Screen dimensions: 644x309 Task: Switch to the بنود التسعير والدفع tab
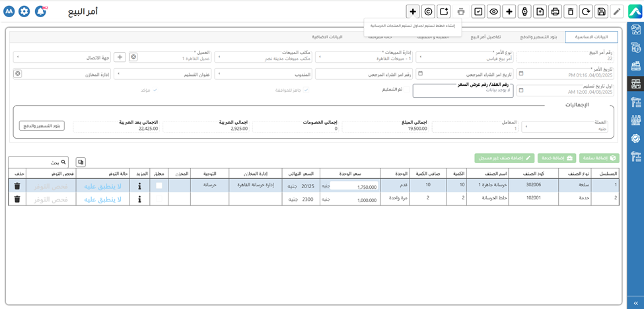coord(538,37)
